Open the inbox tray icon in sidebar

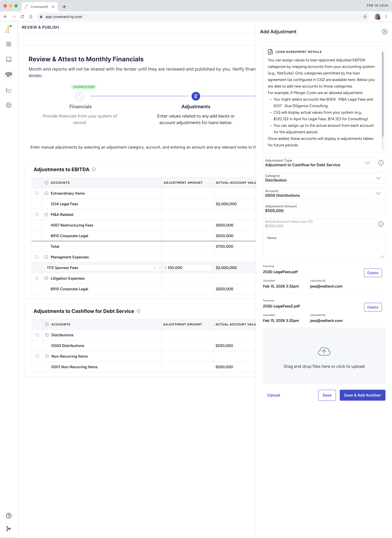click(x=9, y=60)
